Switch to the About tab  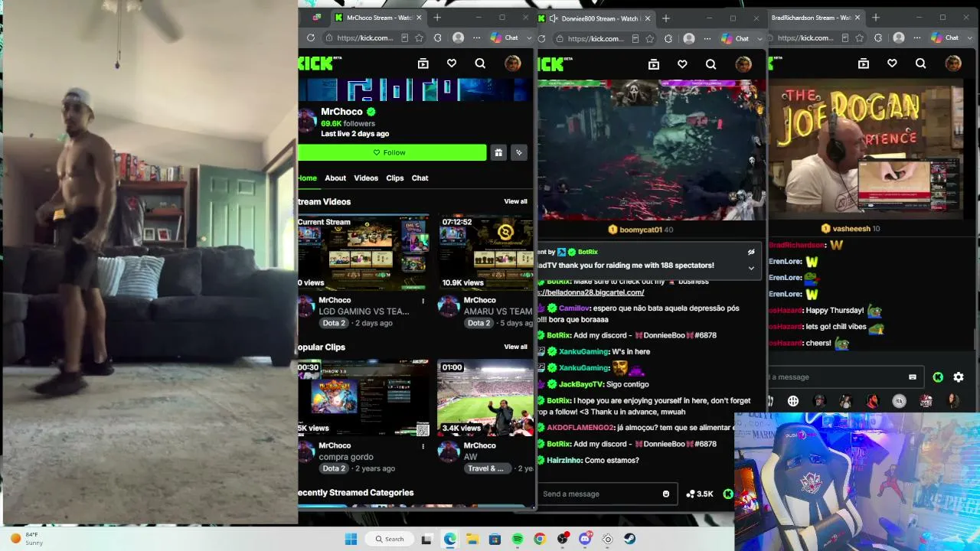point(335,178)
